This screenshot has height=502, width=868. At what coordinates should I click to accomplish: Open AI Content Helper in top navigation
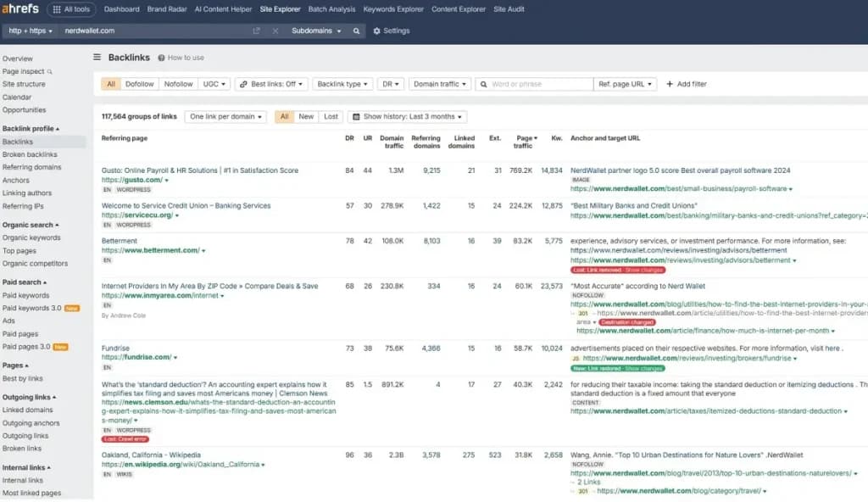click(223, 9)
